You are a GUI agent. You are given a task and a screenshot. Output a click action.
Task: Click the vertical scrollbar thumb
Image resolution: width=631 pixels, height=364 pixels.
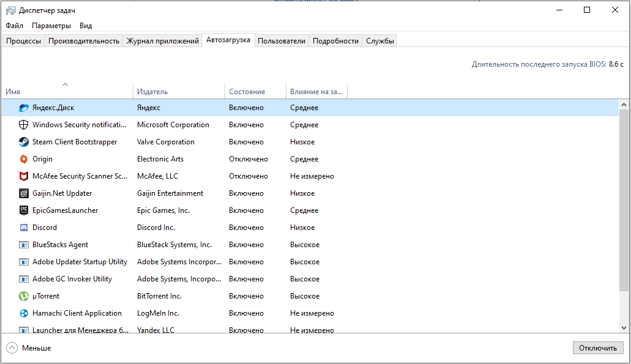pos(624,200)
